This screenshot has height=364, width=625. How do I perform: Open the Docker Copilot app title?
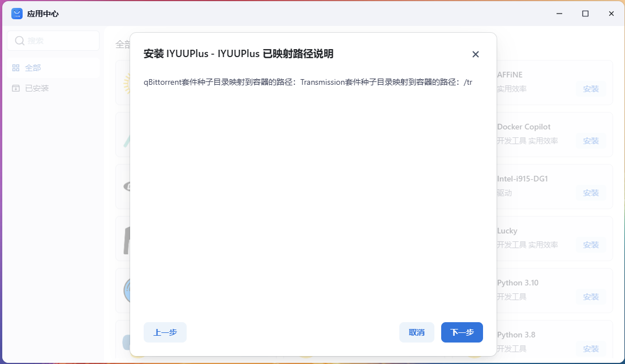tap(524, 127)
